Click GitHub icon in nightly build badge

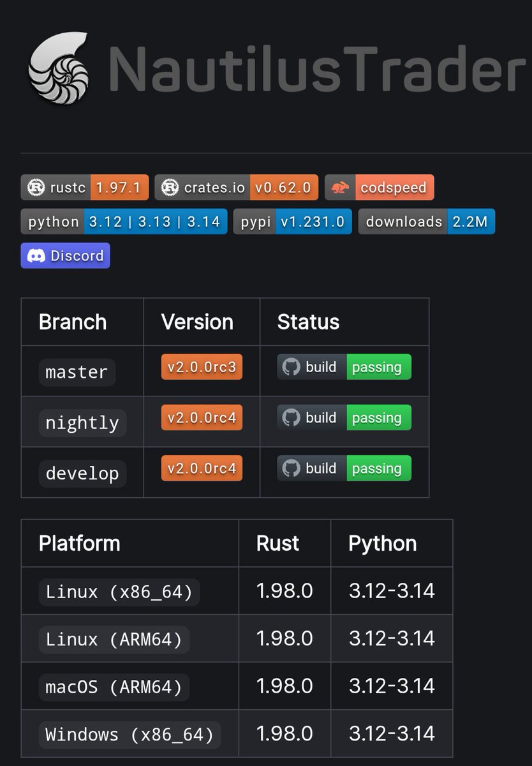pyautogui.click(x=291, y=417)
